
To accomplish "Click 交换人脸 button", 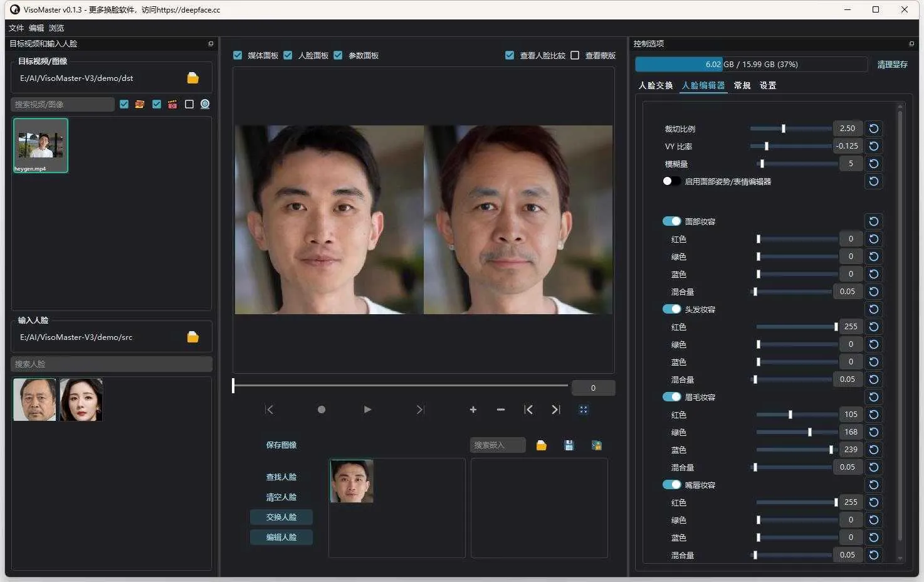I will coord(281,517).
